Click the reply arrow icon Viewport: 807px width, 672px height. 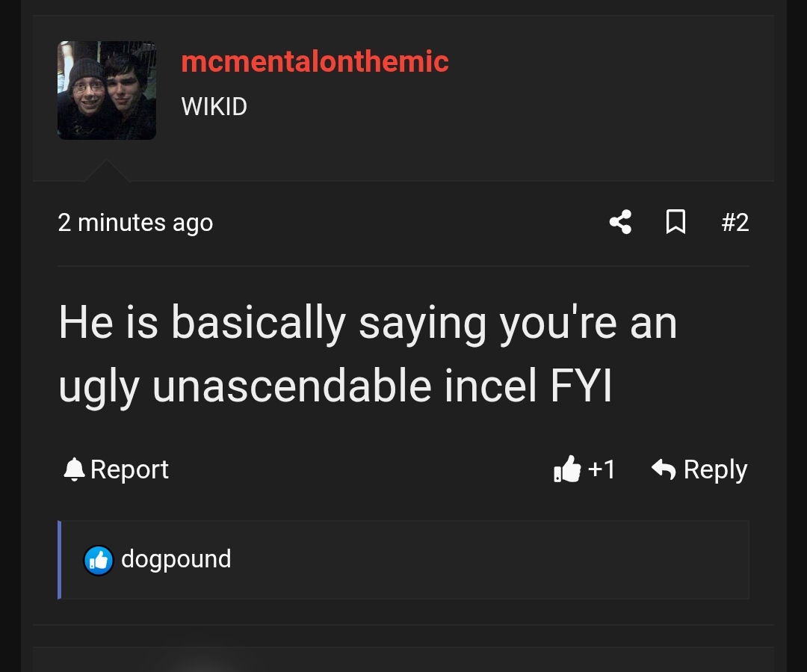pos(664,469)
